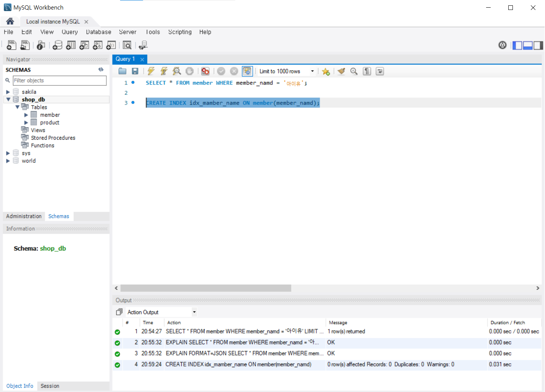Image resolution: width=545 pixels, height=392 pixels.
Task: Click line 1 SELECT statement in editor
Action: pos(226,83)
